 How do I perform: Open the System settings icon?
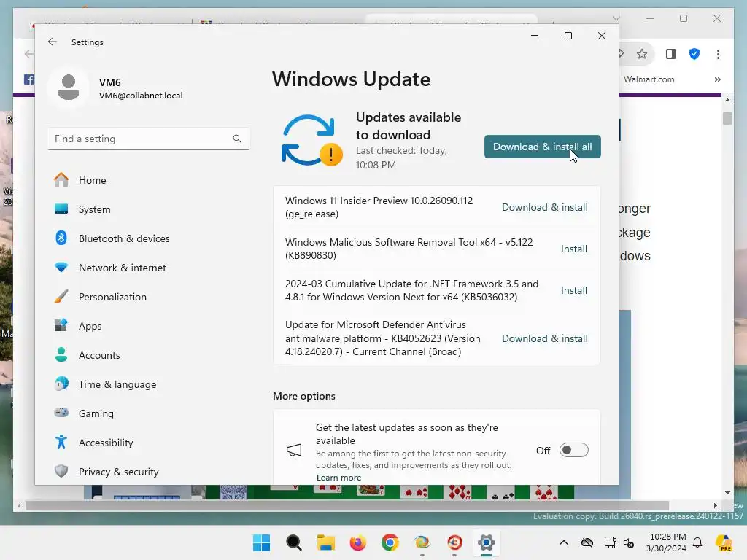[61, 209]
